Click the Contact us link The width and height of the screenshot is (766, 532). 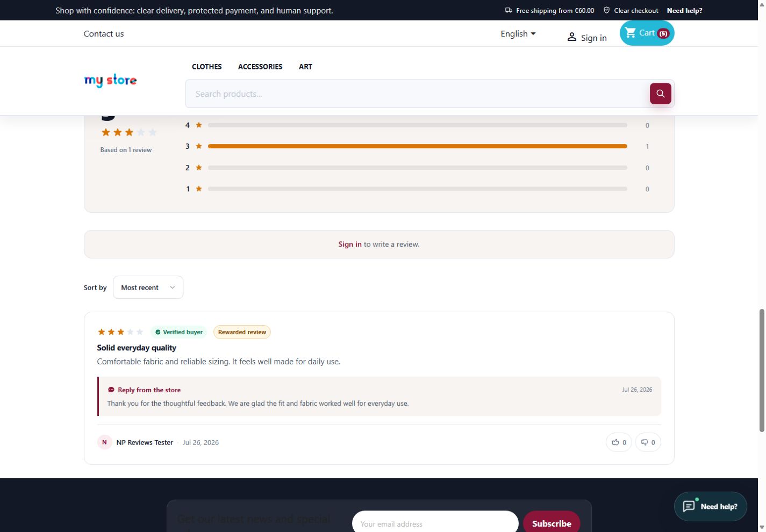pos(104,33)
